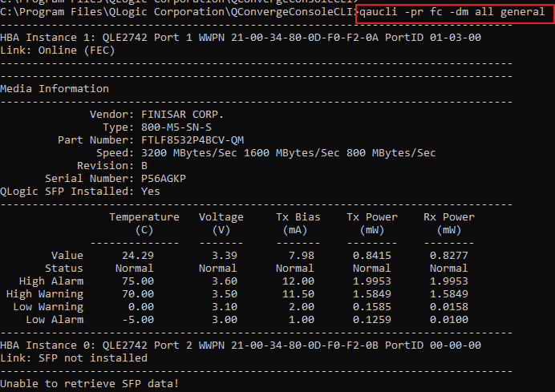
Task: Click the 'Low Alarm' row label
Action: (55, 320)
